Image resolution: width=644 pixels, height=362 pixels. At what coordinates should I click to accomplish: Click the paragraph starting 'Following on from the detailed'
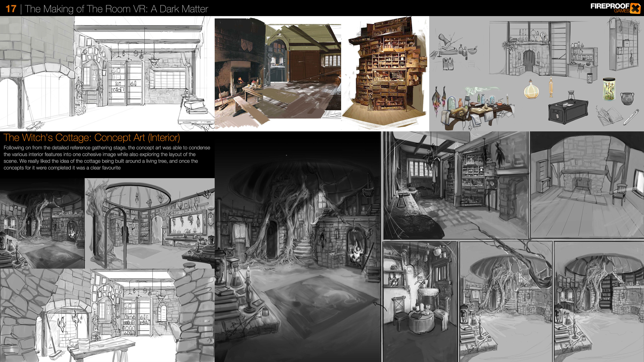coord(107,158)
